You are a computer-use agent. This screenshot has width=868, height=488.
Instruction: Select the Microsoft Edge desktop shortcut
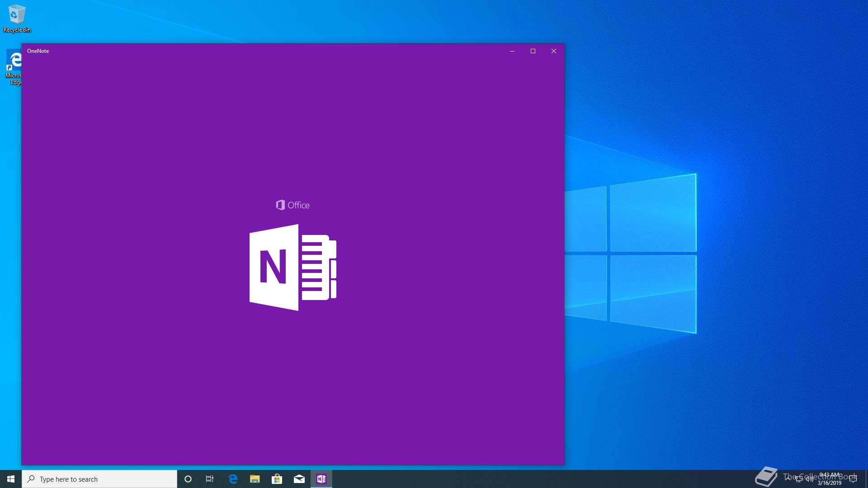14,68
